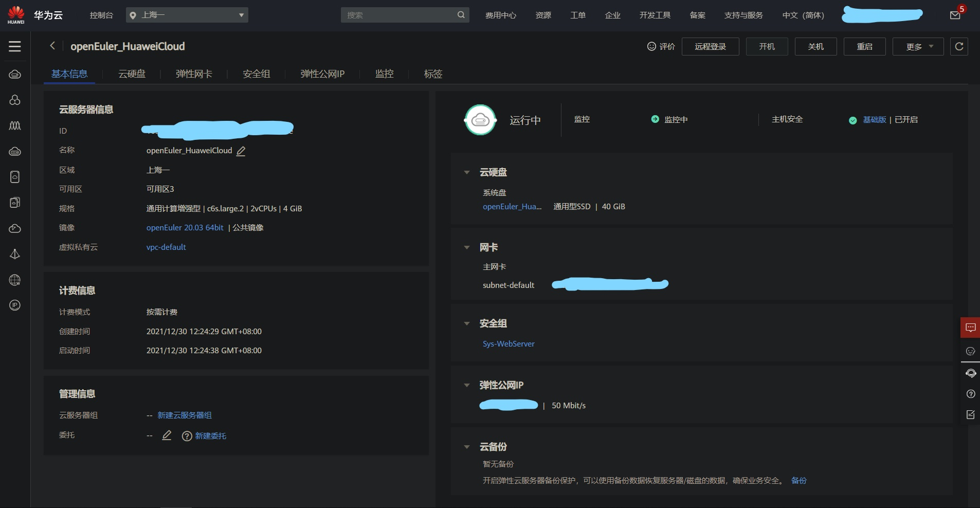Edit the server name with the pencil icon
980x508 pixels.
[x=240, y=151]
